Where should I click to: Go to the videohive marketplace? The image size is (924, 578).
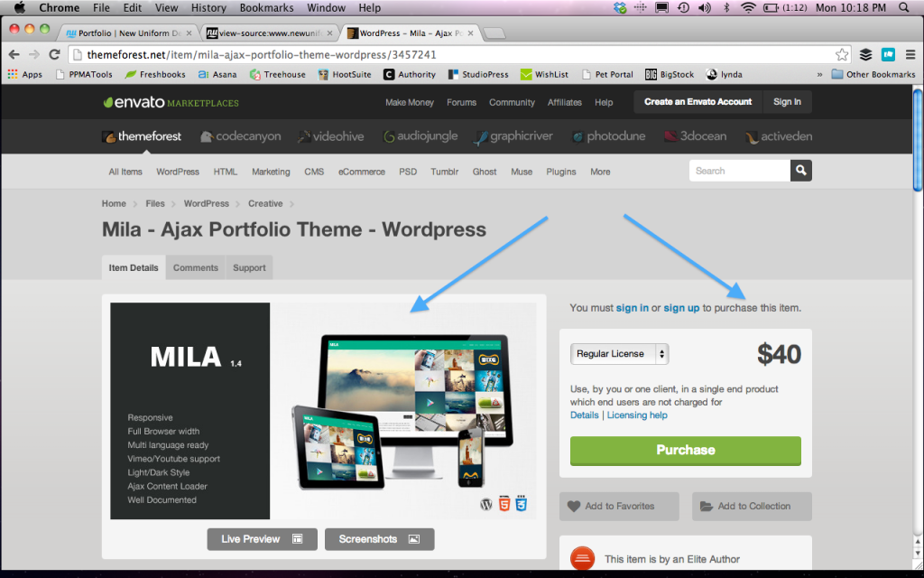tap(330, 136)
